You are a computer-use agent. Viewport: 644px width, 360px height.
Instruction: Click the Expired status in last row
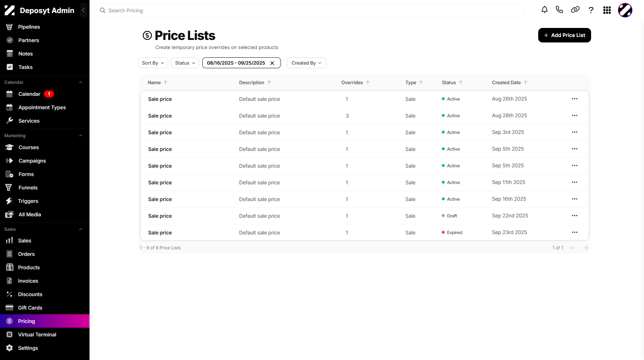coord(452,233)
